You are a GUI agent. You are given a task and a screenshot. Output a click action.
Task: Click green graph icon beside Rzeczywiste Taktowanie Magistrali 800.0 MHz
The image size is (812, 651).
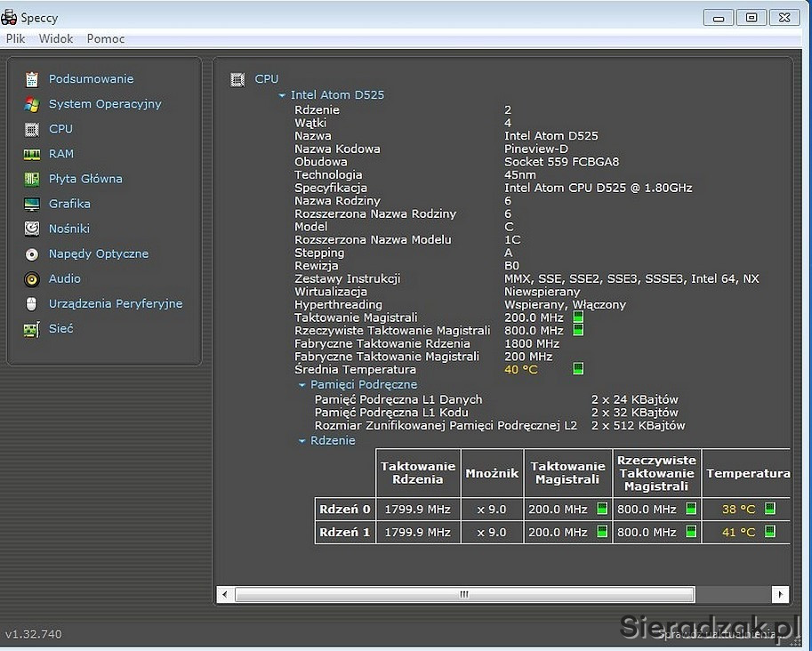[578, 330]
